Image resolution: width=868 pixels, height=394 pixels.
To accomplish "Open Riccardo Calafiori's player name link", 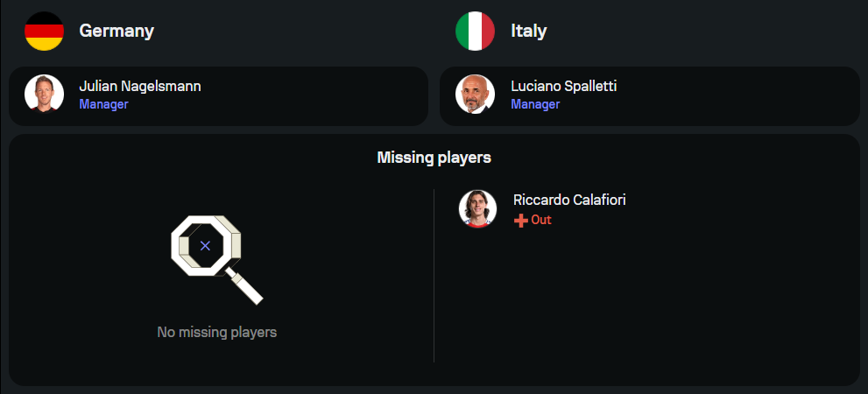I will (569, 200).
